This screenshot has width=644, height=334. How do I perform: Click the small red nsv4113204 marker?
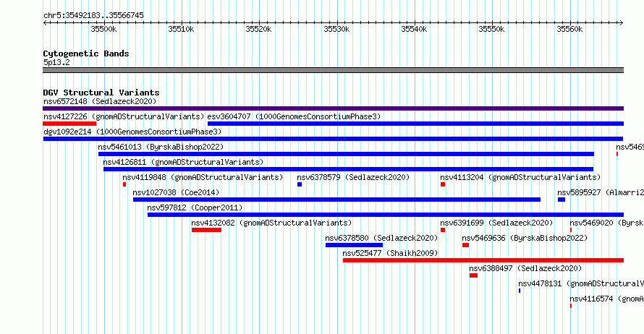[x=443, y=184]
